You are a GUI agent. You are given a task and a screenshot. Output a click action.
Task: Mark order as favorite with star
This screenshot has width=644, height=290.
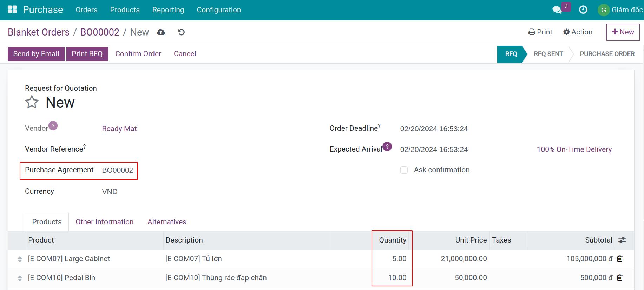(32, 102)
